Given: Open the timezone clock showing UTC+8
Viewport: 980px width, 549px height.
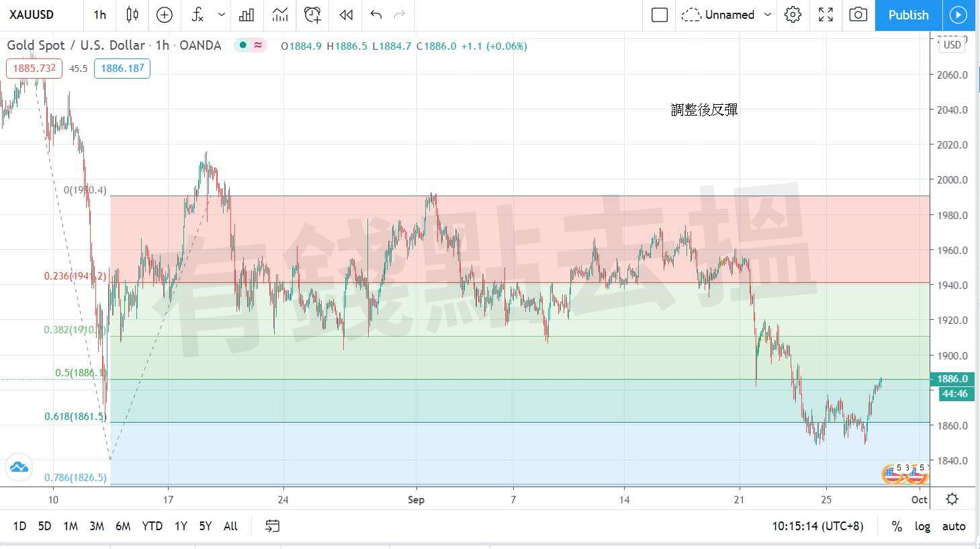Looking at the screenshot, I should point(817,526).
